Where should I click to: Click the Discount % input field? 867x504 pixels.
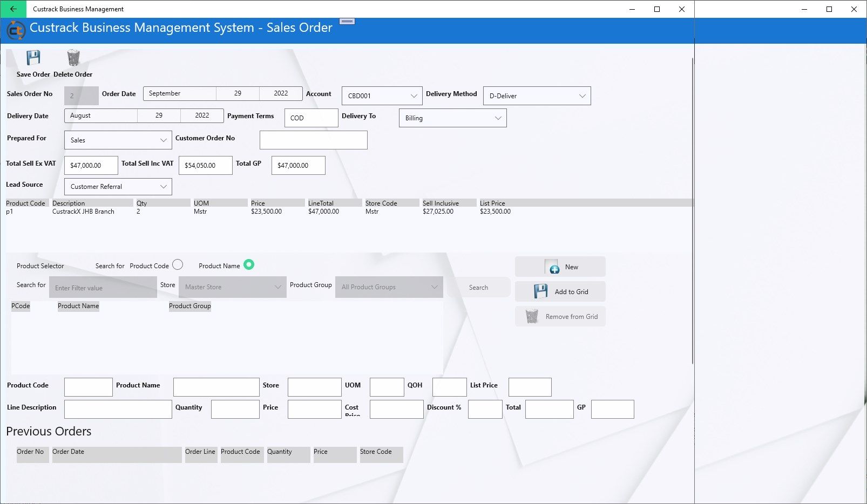click(x=485, y=409)
